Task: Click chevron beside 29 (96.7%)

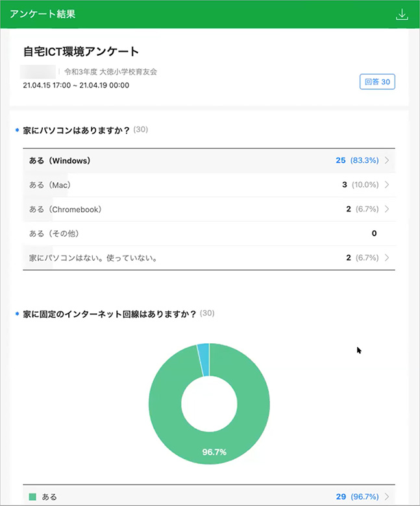Action: [x=387, y=497]
